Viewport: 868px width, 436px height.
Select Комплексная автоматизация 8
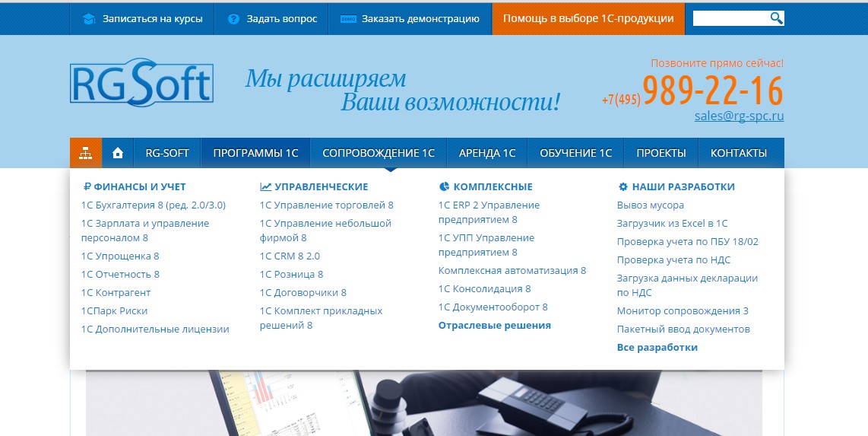point(512,270)
